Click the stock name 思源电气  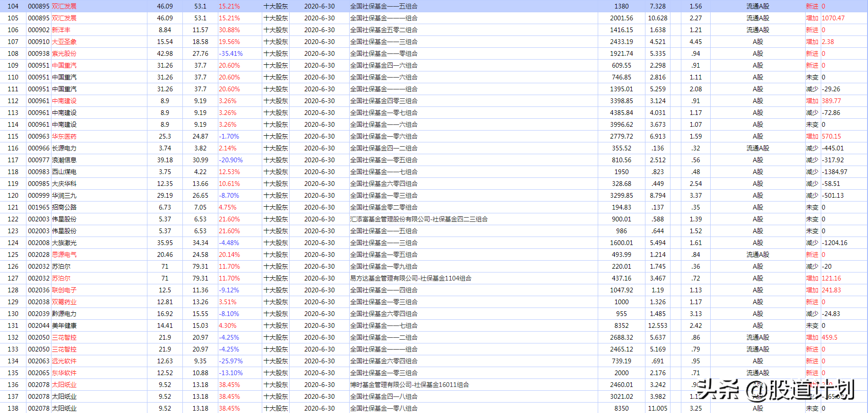64,255
